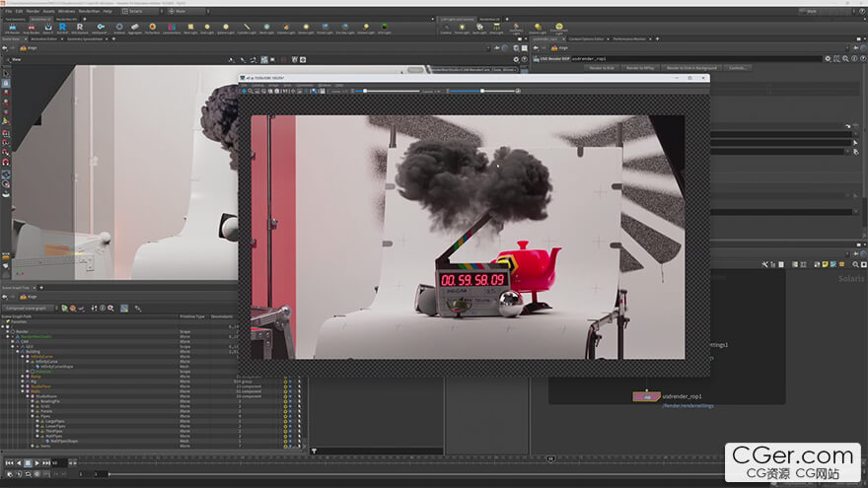Open the Composed scene graph dropdown
This screenshot has width=868, height=488.
point(29,309)
